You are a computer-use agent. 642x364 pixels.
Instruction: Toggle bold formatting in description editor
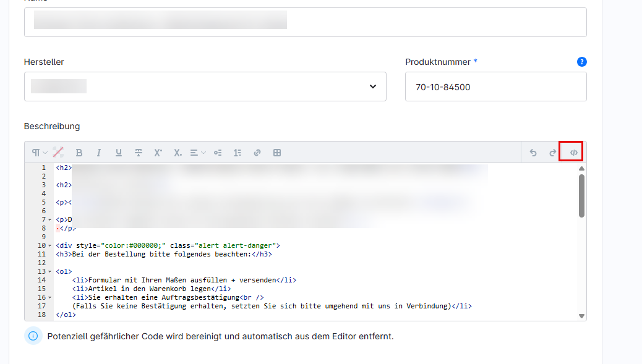(x=79, y=153)
